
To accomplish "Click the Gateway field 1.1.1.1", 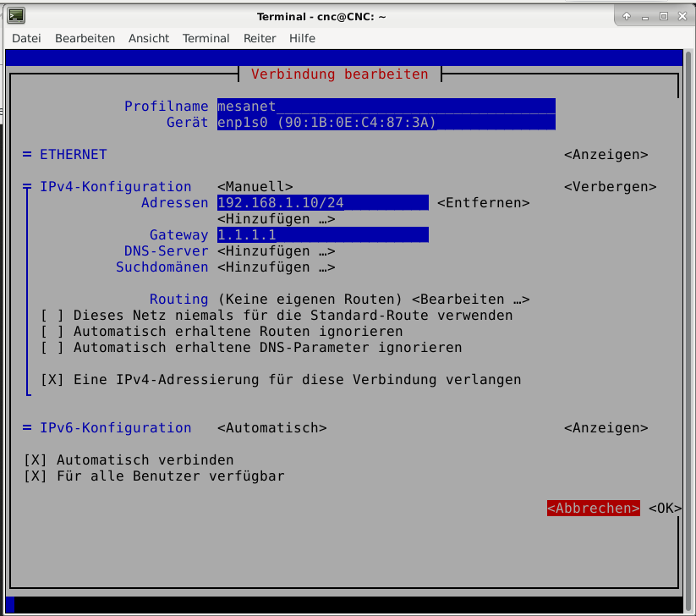I will (x=323, y=234).
